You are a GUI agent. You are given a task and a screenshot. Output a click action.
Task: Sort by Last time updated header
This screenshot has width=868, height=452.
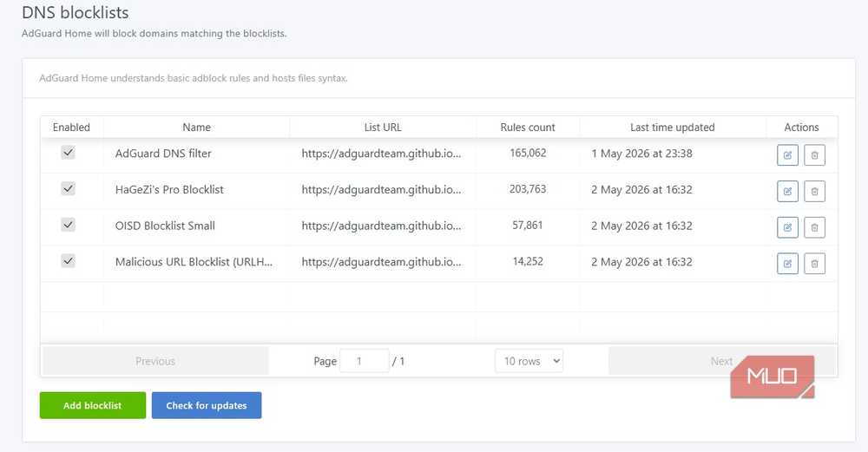672,128
